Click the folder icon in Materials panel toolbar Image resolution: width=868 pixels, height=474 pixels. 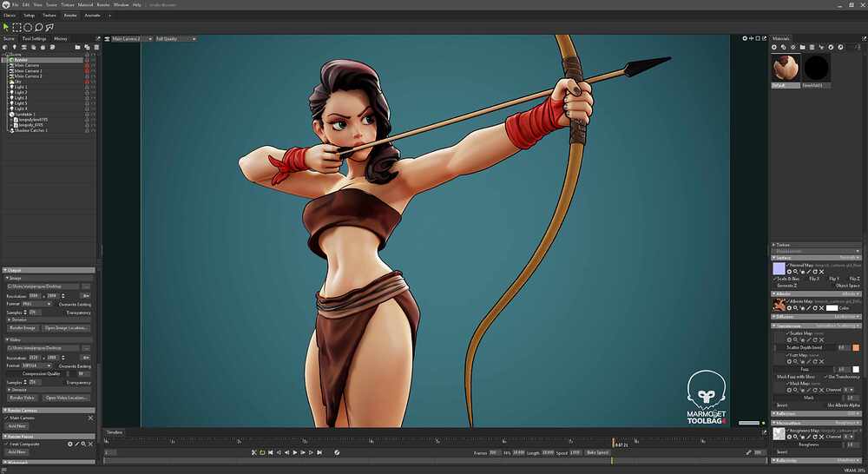pyautogui.click(x=803, y=48)
